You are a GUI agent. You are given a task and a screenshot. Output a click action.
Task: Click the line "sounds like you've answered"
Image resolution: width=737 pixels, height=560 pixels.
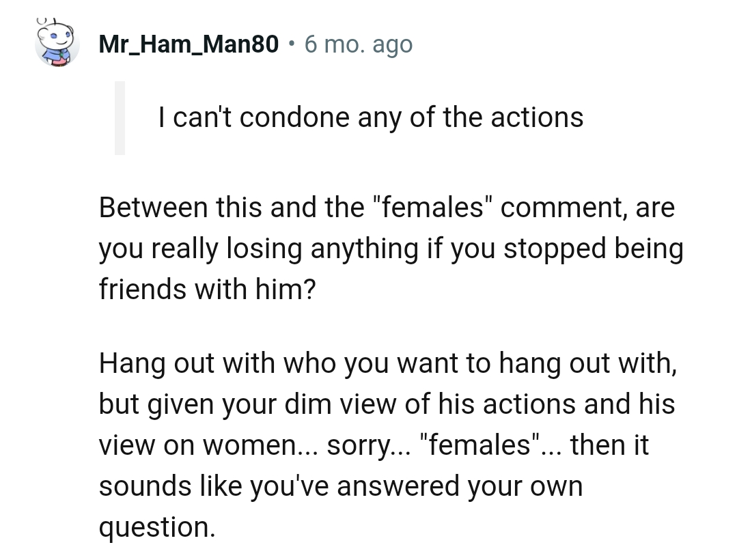[x=340, y=486]
